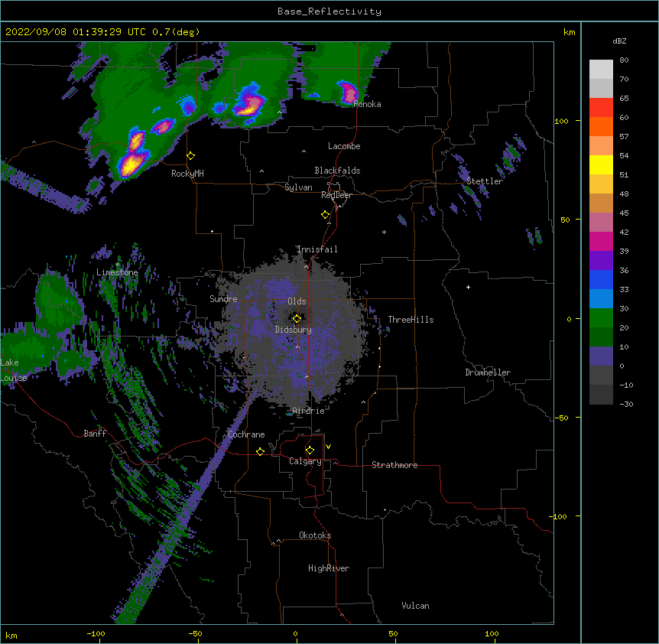
Task: Select the white 80 dBZ color swatch
Action: tap(601, 70)
